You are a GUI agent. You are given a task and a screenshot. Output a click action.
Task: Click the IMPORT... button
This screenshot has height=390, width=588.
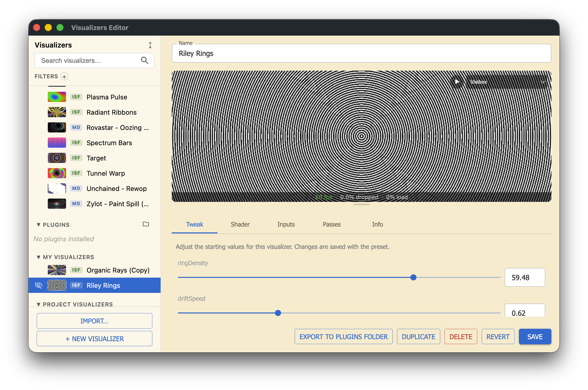point(95,321)
